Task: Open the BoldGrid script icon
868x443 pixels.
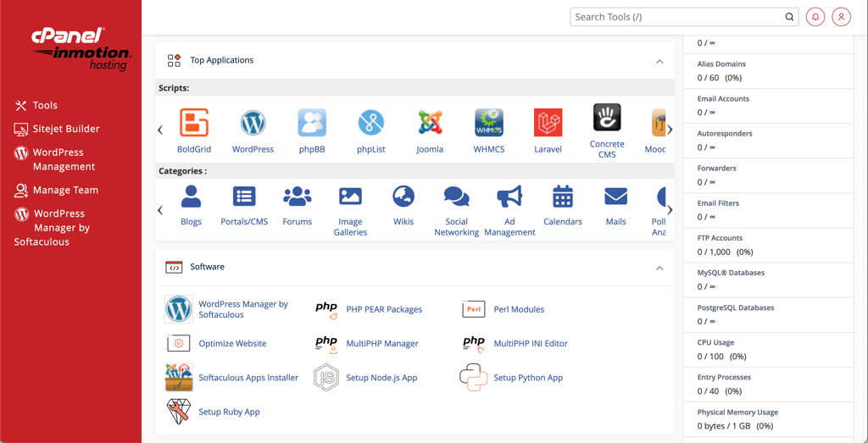Action: [x=194, y=123]
